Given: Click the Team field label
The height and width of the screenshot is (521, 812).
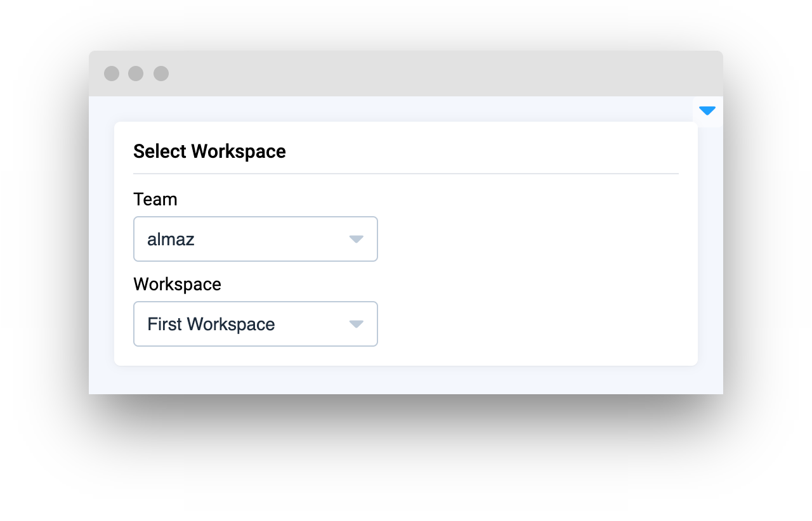Looking at the screenshot, I should point(155,200).
